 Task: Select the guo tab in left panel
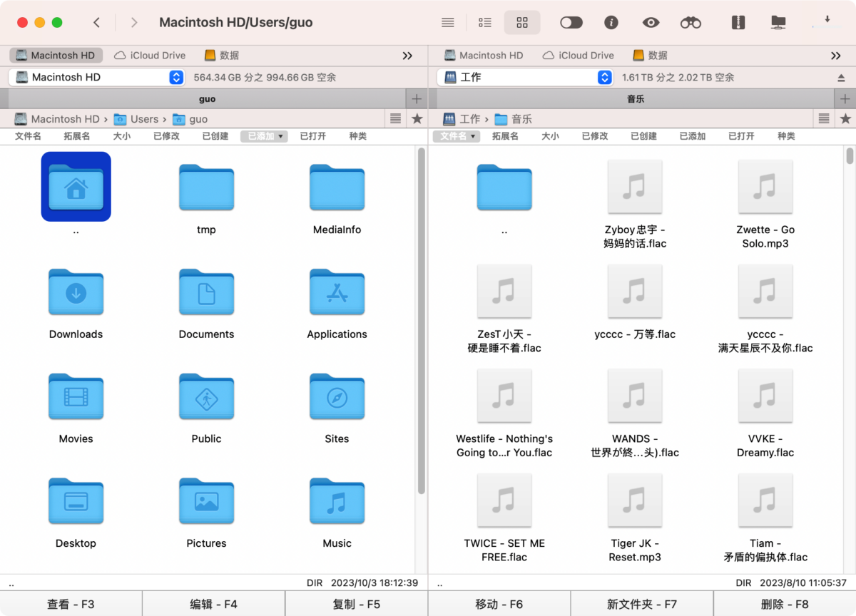[x=207, y=99]
